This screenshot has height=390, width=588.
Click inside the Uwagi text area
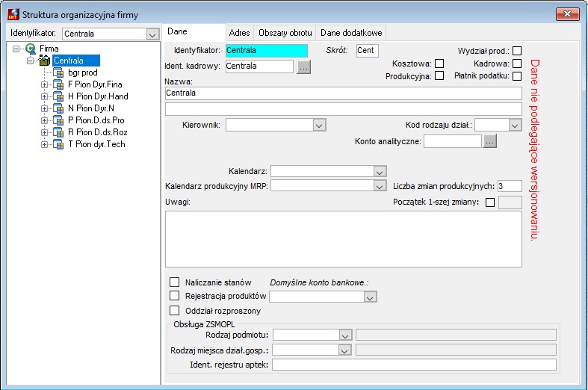pos(344,239)
